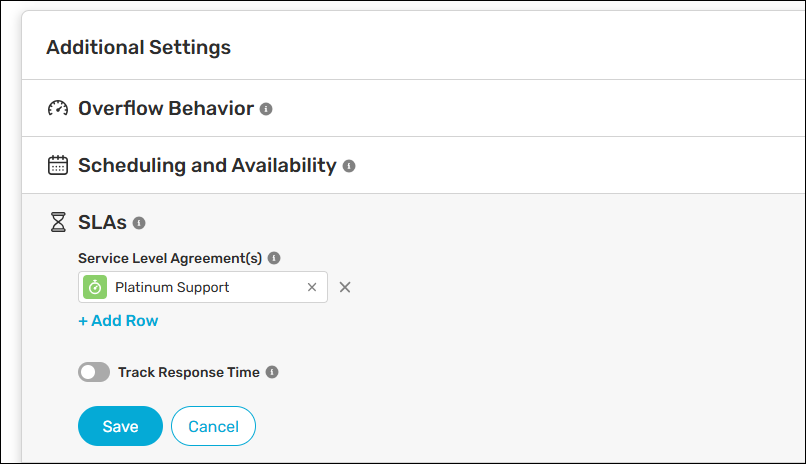Click the + Add Row link
Viewport: 806px width, 464px height.
point(118,321)
